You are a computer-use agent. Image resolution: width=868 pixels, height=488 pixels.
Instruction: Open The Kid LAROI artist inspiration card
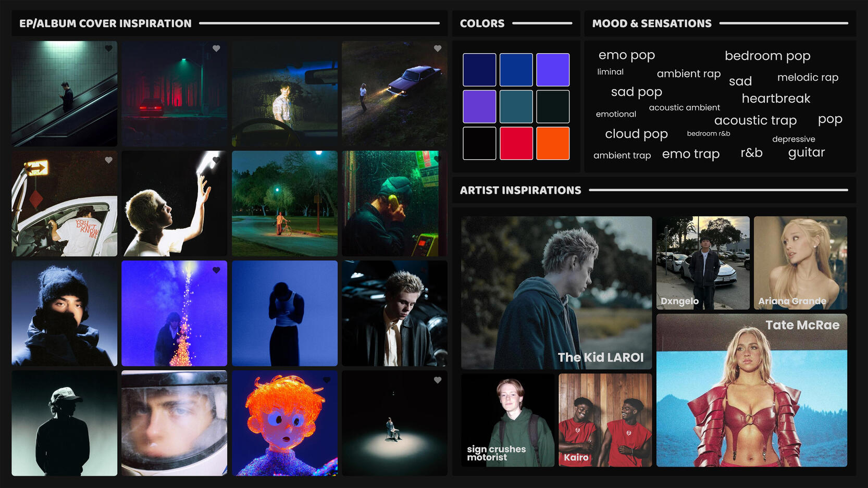coord(555,292)
